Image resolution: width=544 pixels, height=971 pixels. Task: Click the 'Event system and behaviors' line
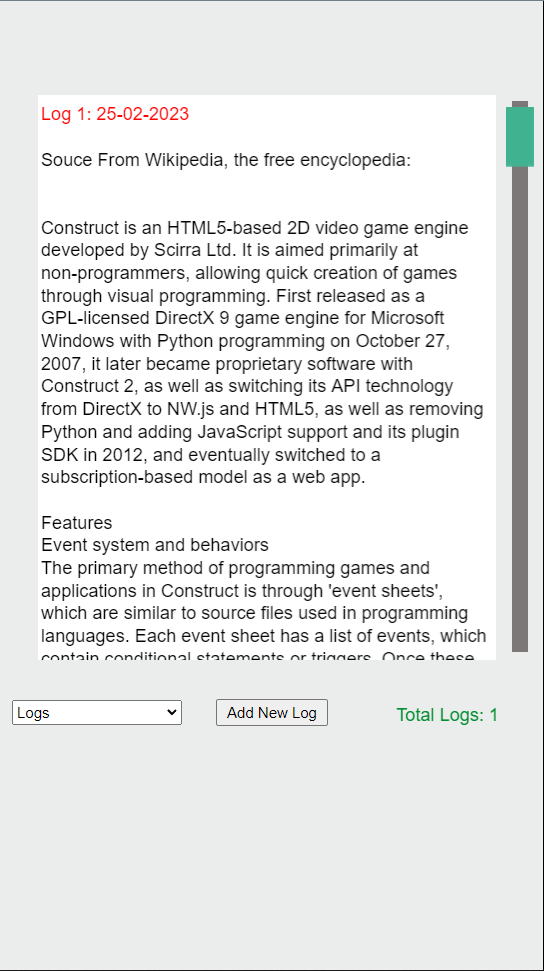click(155, 545)
